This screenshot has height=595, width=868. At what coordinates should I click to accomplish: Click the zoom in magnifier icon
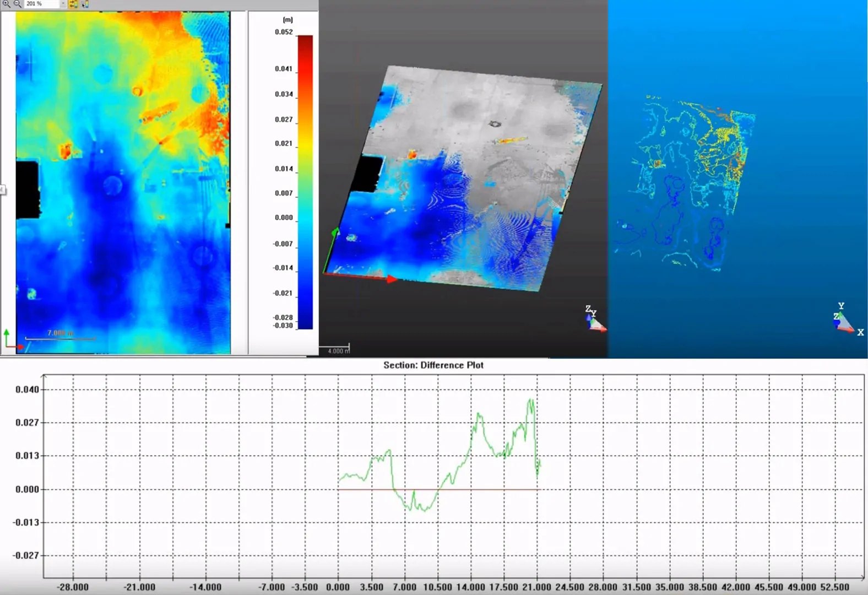click(7, 3)
